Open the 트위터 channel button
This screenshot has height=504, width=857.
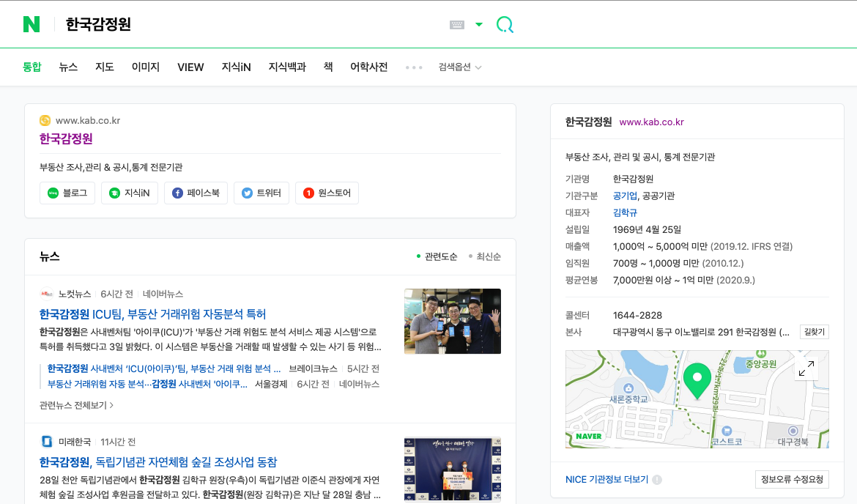pyautogui.click(x=261, y=193)
